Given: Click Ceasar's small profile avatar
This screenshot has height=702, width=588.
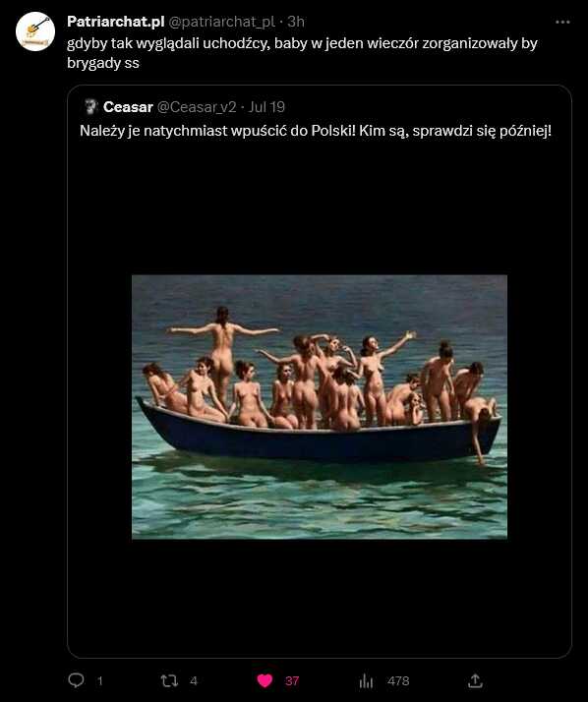Looking at the screenshot, I should pyautogui.click(x=90, y=107).
